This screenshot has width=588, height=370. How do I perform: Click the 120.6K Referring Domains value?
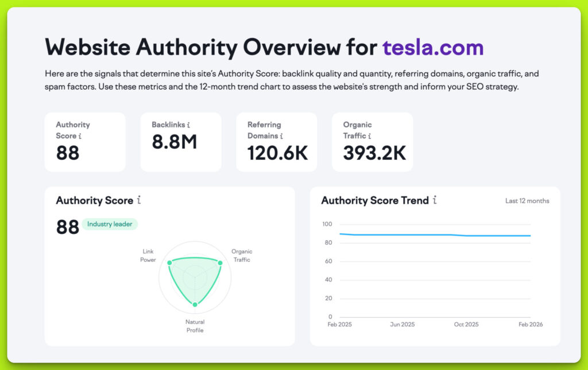277,153
